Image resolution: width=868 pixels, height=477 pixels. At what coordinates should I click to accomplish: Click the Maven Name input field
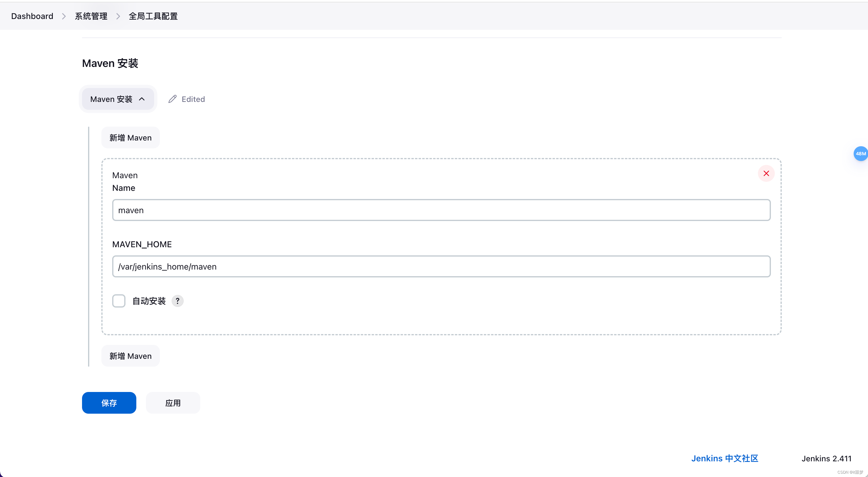click(441, 210)
